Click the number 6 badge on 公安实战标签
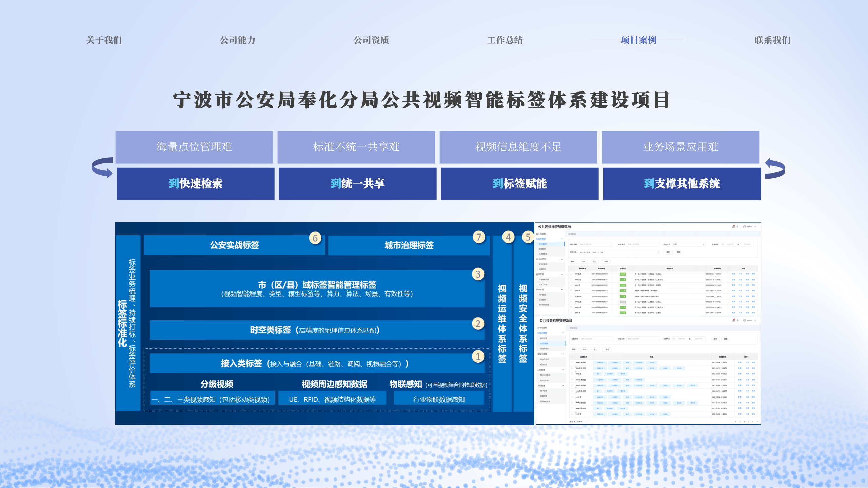Image resolution: width=868 pixels, height=488 pixels. coord(315,238)
